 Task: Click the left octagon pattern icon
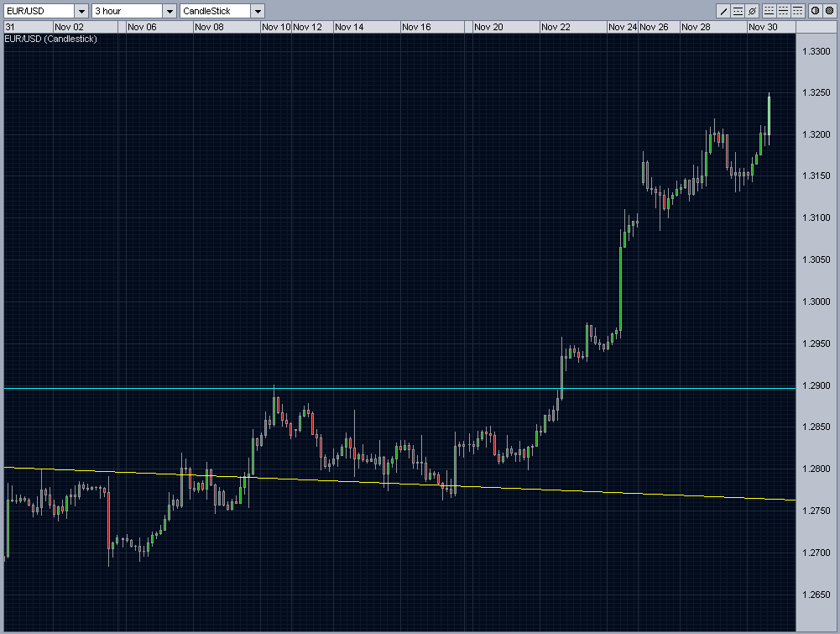click(x=815, y=11)
